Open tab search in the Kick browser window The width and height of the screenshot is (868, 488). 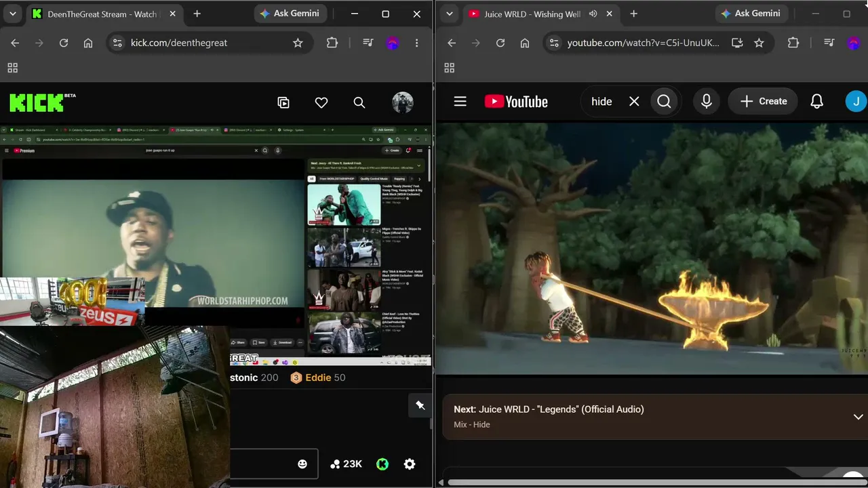click(x=13, y=14)
